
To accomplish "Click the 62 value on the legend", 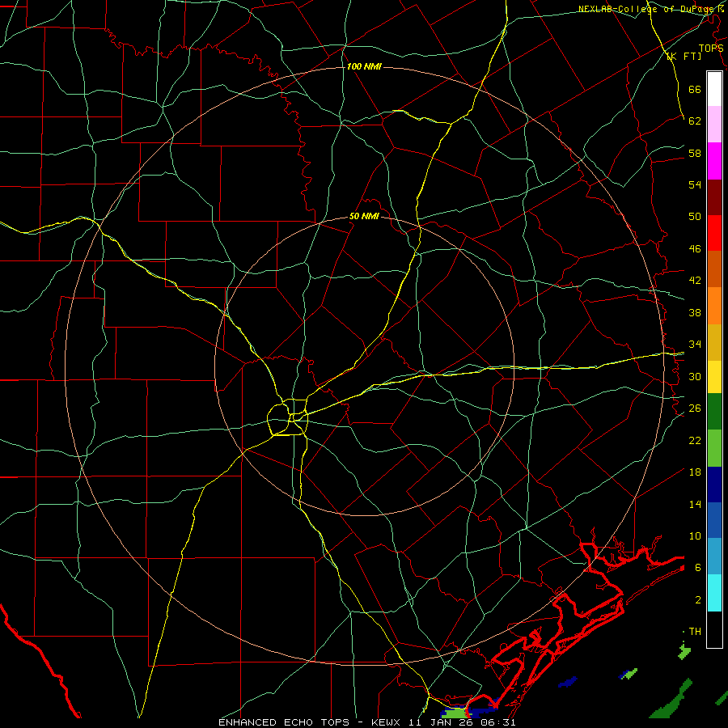I will tap(695, 121).
